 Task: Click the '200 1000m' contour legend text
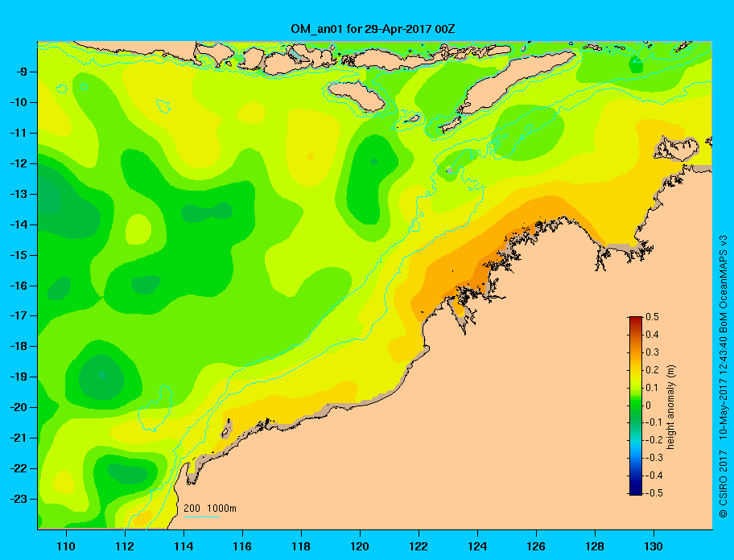click(x=210, y=508)
